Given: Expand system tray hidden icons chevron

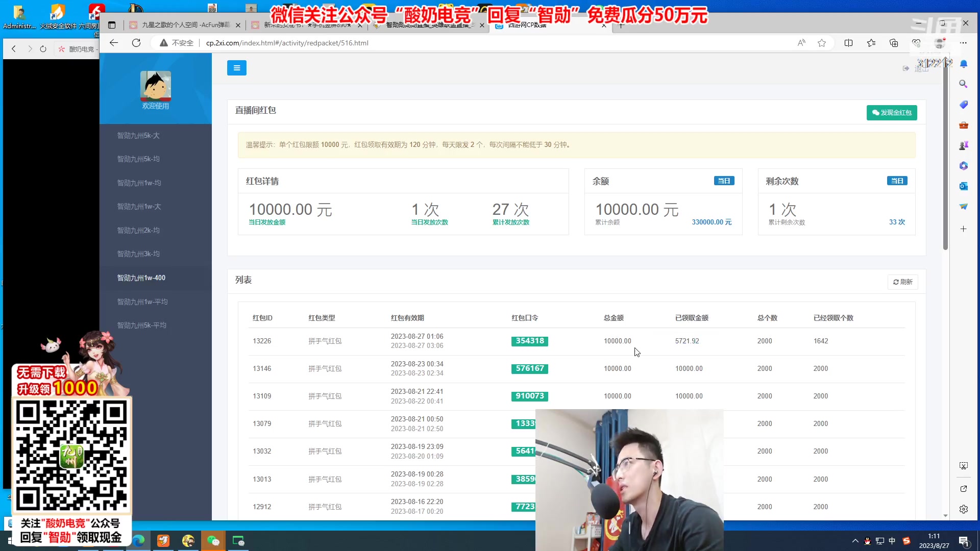Looking at the screenshot, I should 855,541.
